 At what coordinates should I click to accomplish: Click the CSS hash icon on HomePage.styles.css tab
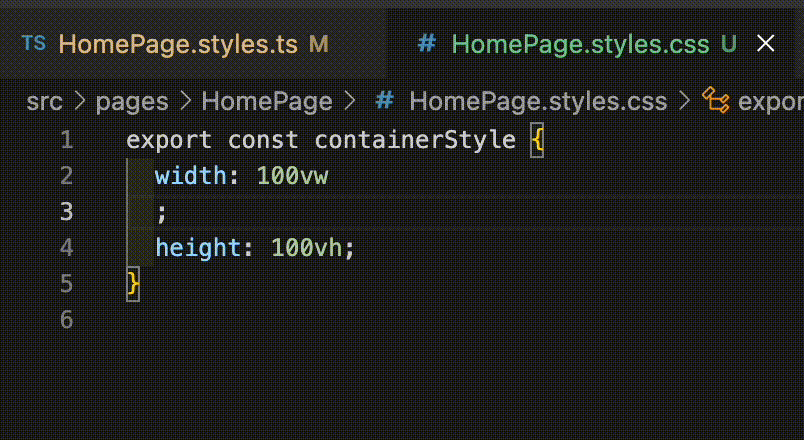point(427,44)
